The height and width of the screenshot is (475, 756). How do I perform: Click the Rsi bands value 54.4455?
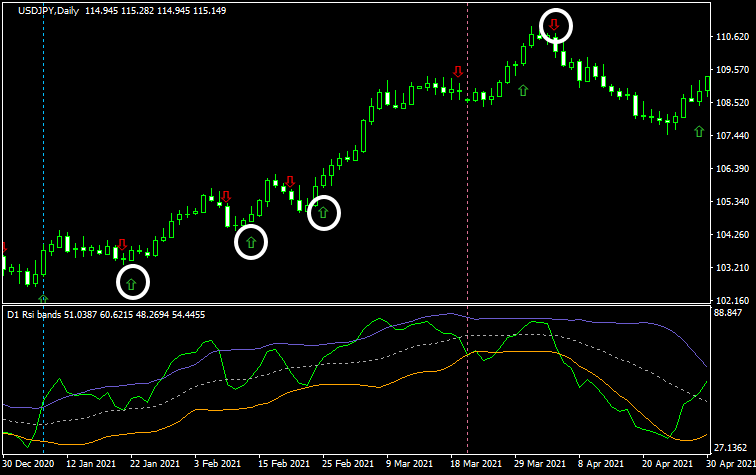(x=189, y=314)
